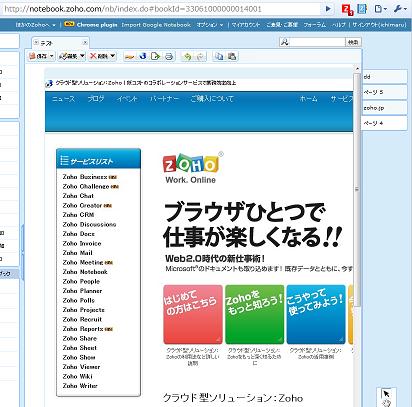Screen dimensions: 412x407
Task: Select the dd page tab
Action: pos(384,77)
